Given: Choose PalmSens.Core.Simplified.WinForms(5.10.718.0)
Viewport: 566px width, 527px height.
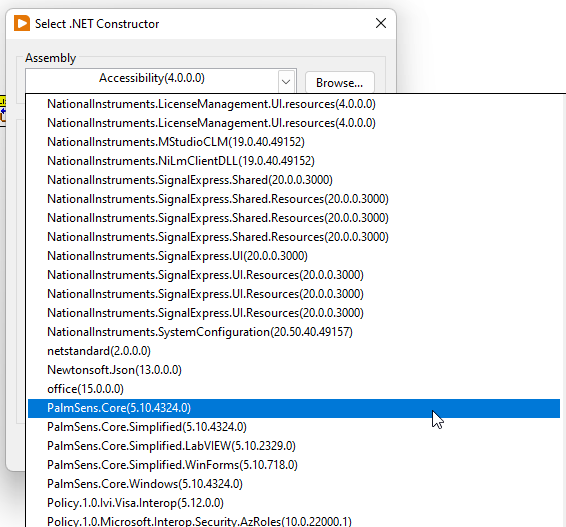Looking at the screenshot, I should 294,465.
